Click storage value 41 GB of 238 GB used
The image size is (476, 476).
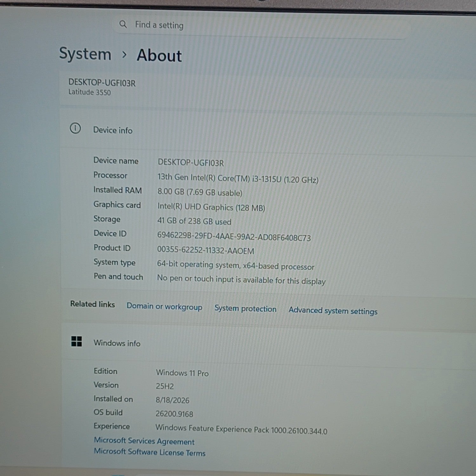(x=194, y=221)
